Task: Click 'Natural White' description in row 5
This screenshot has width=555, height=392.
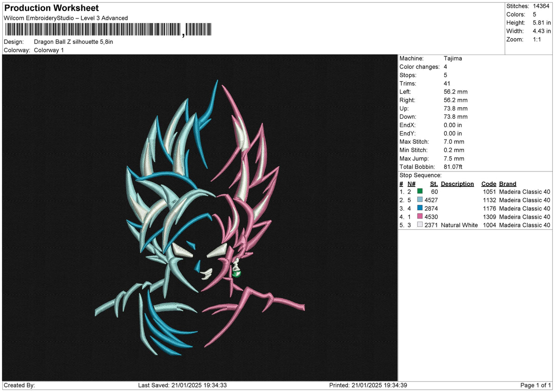Action: 459,225
